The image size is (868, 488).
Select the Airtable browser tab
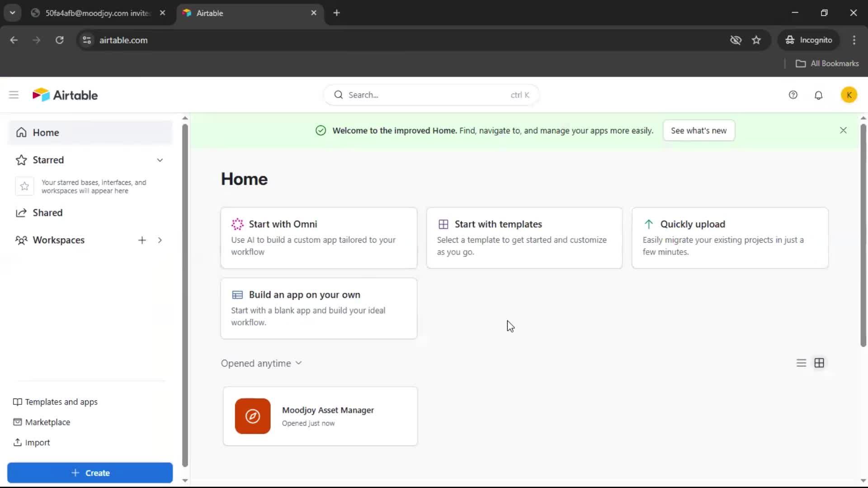click(249, 13)
